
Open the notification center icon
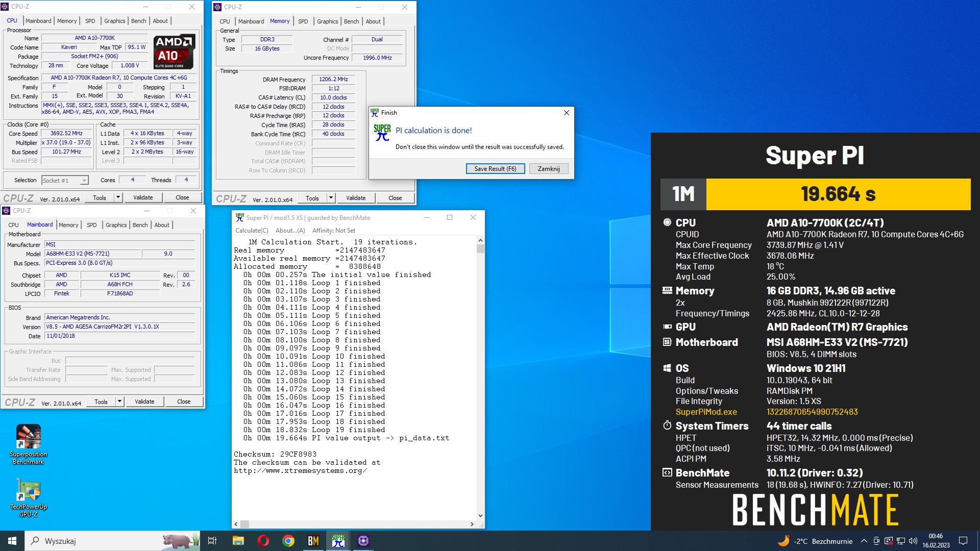click(x=963, y=541)
